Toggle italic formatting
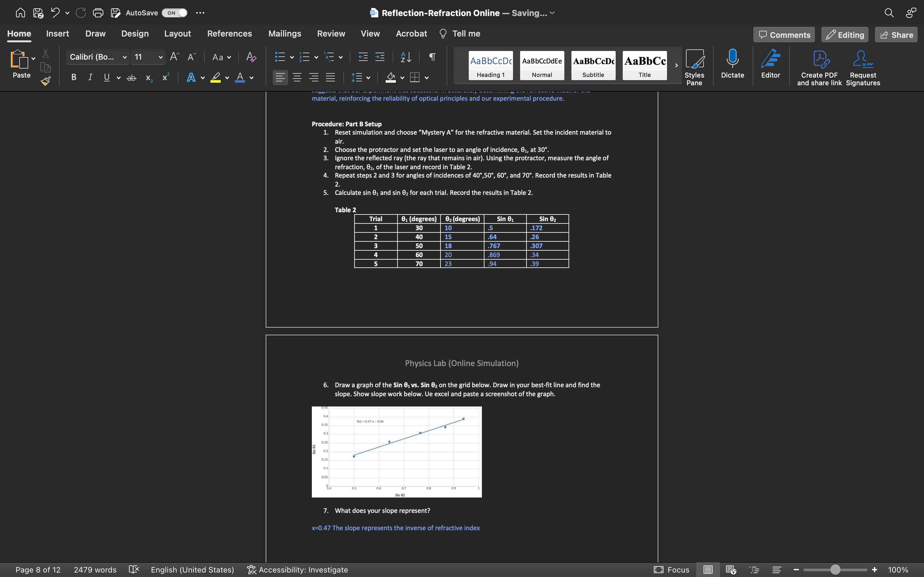The height and width of the screenshot is (577, 924). (90, 78)
